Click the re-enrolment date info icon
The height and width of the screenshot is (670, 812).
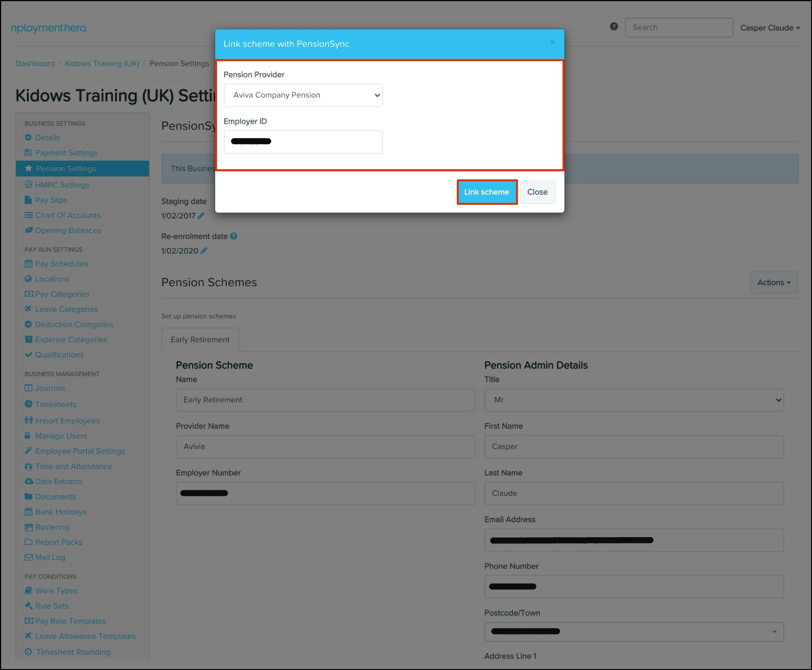click(x=234, y=236)
